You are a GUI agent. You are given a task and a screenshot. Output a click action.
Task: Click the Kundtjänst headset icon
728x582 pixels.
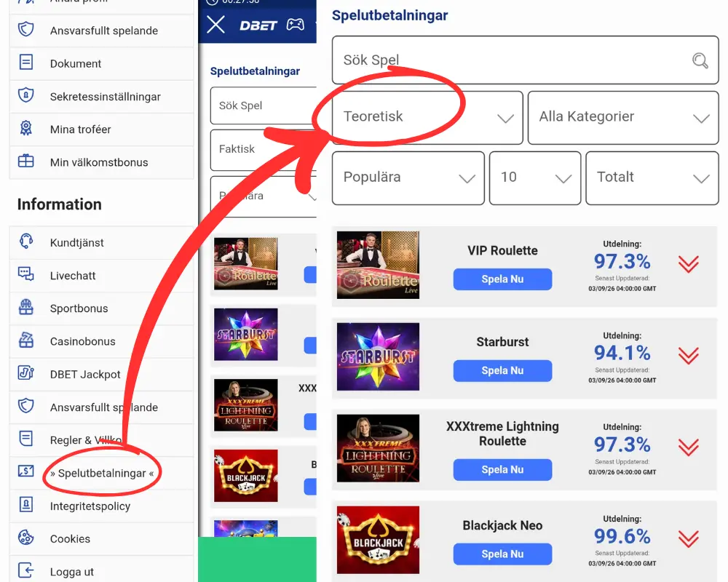(x=26, y=242)
